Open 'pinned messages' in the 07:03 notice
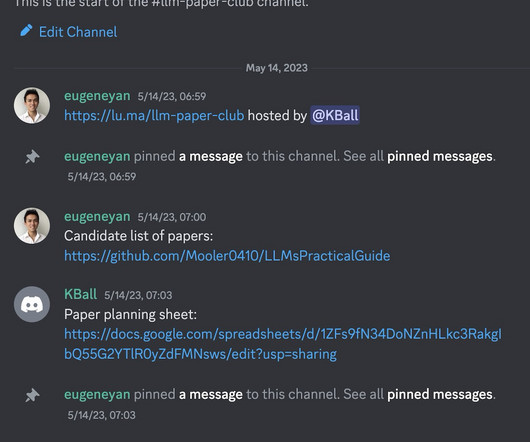This screenshot has height=442, width=530. 440,394
